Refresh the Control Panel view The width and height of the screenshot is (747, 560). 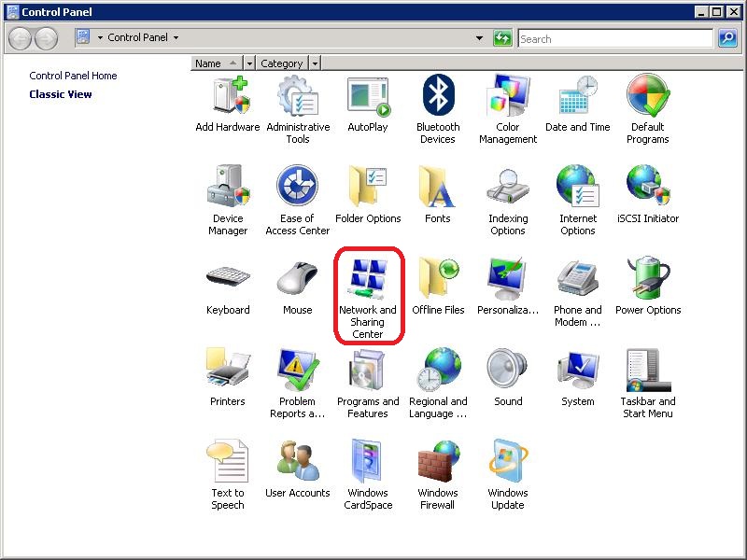pos(502,38)
